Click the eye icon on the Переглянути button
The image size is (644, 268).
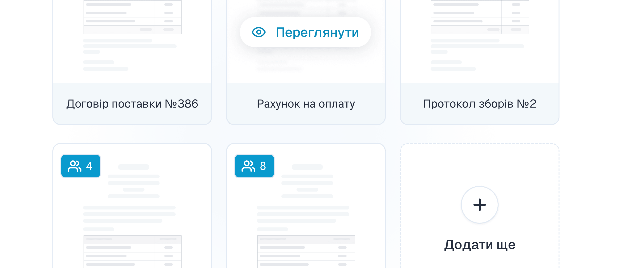coord(258,32)
